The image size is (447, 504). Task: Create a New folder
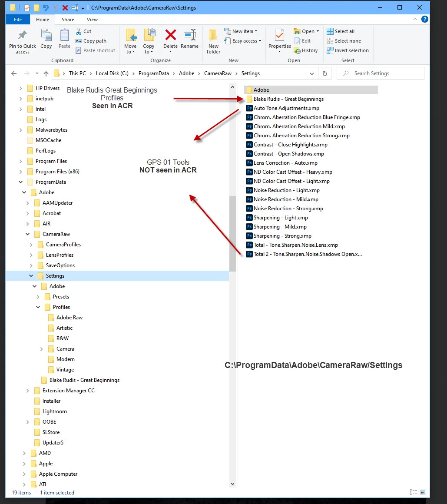point(213,41)
